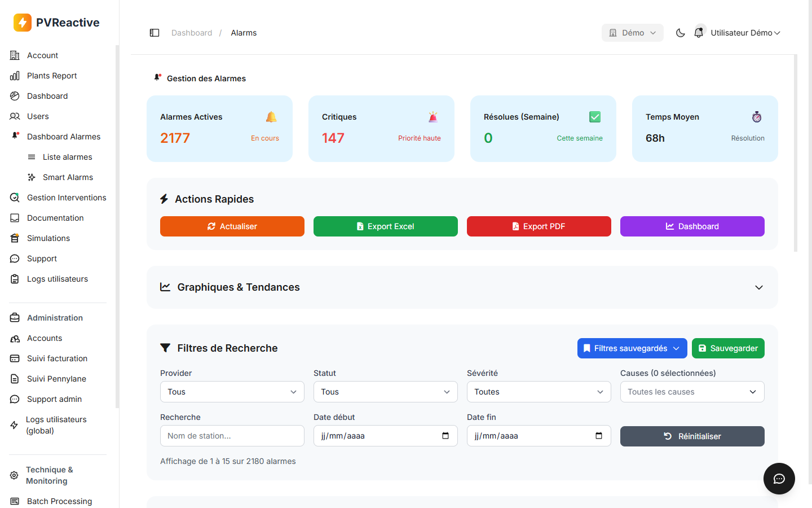This screenshot has width=812, height=508.
Task: Open the Provider dropdown
Action: coord(232,392)
